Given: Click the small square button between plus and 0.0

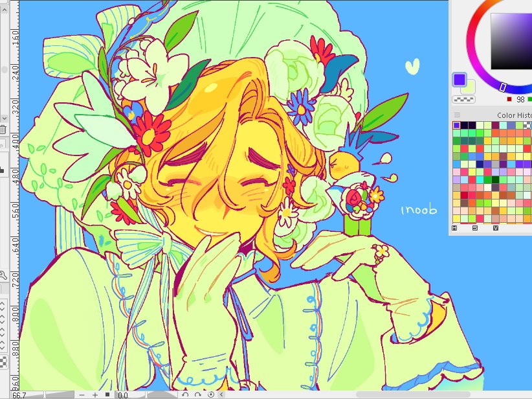Looking at the screenshot, I should 107,394.
